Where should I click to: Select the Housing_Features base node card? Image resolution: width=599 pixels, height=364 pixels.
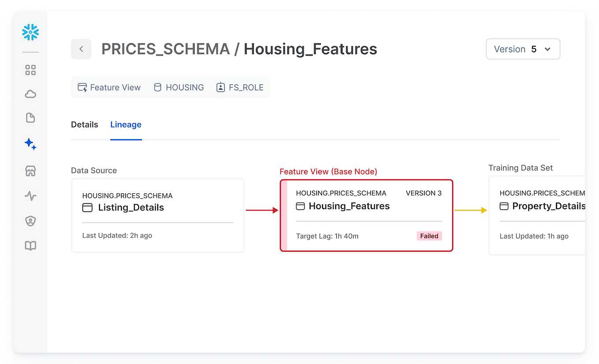(x=366, y=215)
